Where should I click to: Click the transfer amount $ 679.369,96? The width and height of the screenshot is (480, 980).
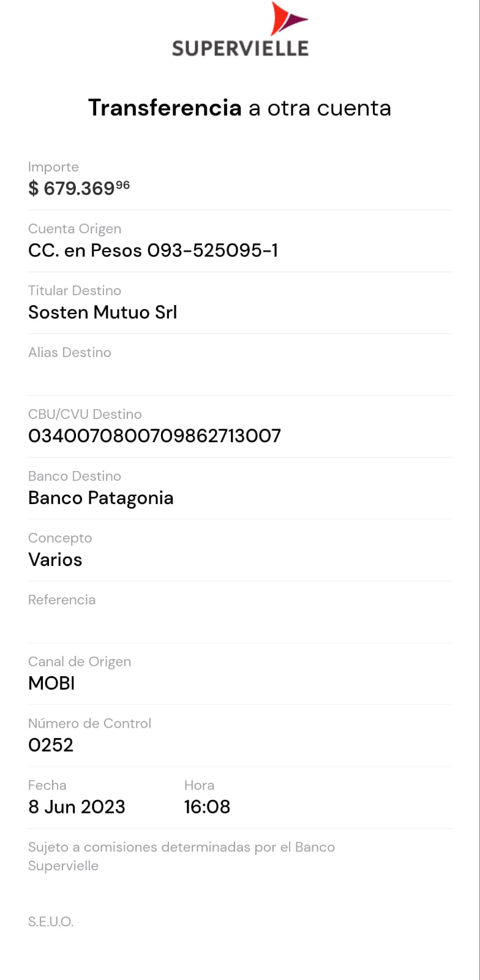79,188
